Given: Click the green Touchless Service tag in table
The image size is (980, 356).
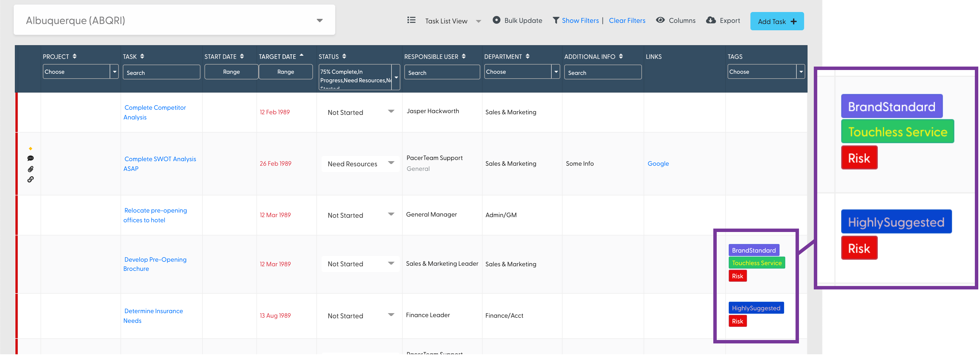Looking at the screenshot, I should pos(756,263).
